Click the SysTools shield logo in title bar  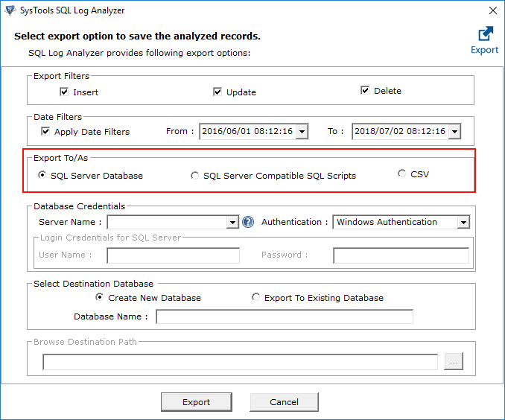tap(10, 10)
